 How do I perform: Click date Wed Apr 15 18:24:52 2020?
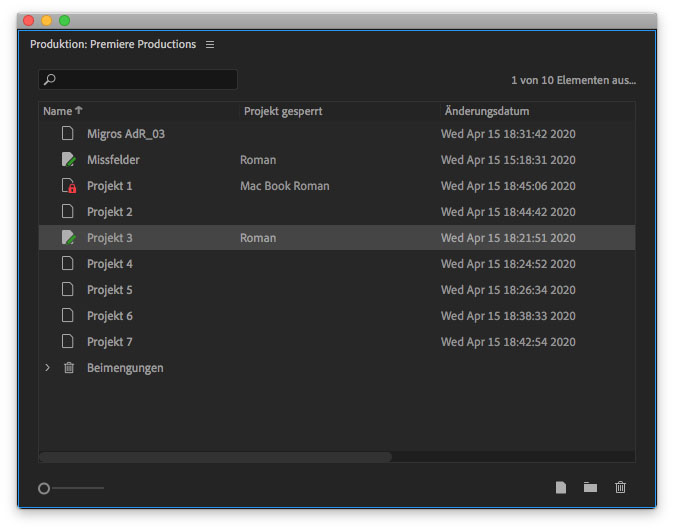click(x=508, y=264)
